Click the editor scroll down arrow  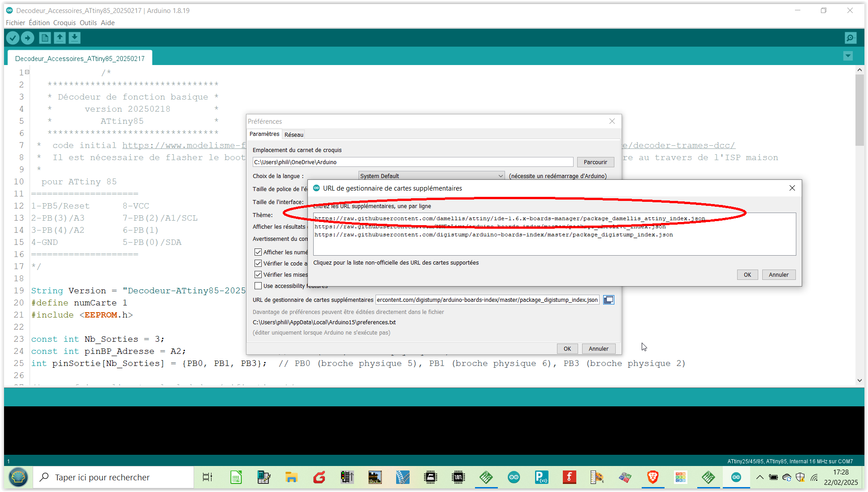tap(859, 380)
